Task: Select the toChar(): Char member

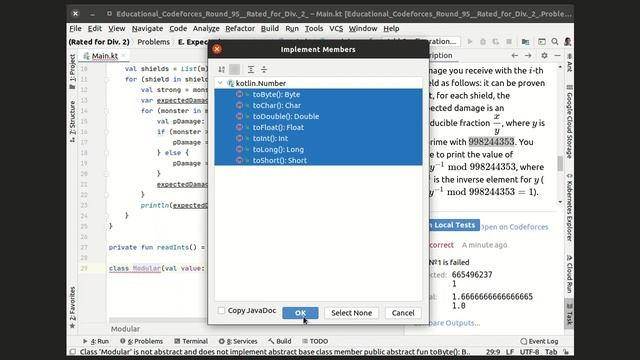Action: pos(318,105)
